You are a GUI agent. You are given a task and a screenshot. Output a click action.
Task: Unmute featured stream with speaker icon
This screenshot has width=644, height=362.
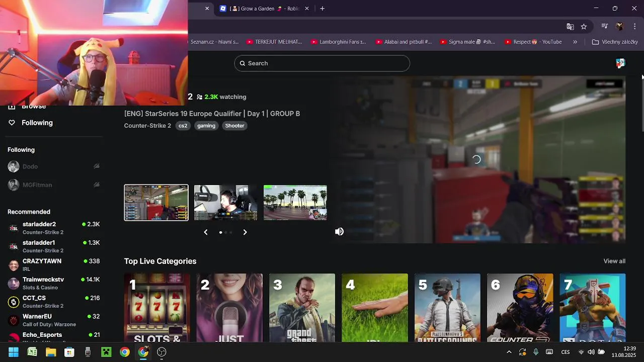(340, 232)
